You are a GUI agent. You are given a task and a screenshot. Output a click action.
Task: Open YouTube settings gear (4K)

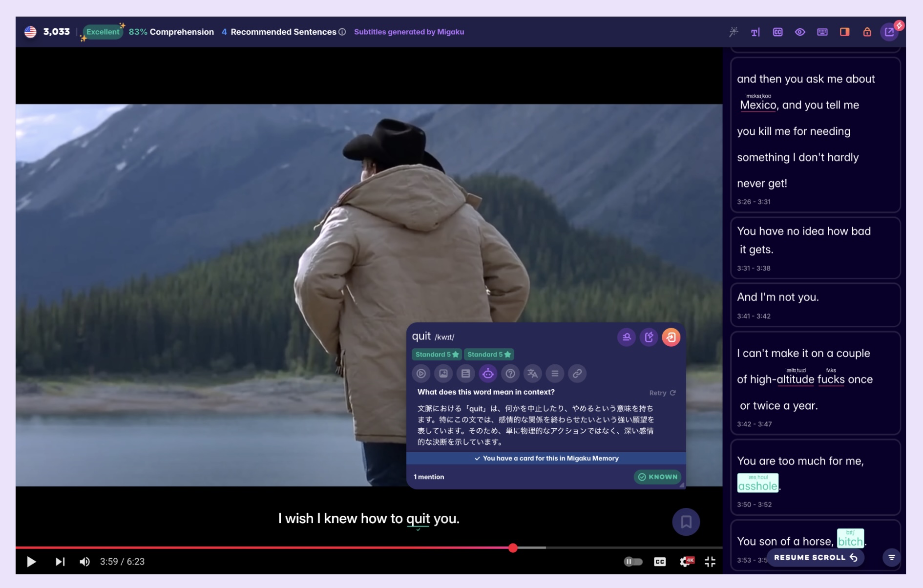(686, 562)
